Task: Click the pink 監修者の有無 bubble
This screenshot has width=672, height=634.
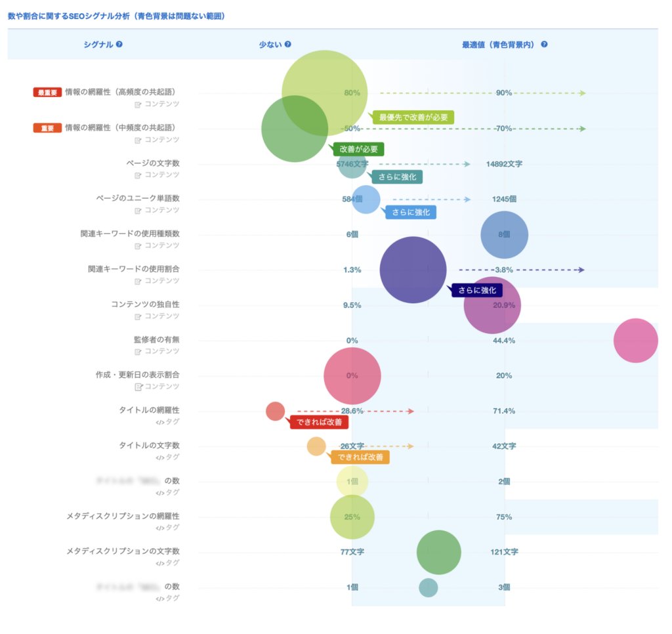Action: (635, 340)
